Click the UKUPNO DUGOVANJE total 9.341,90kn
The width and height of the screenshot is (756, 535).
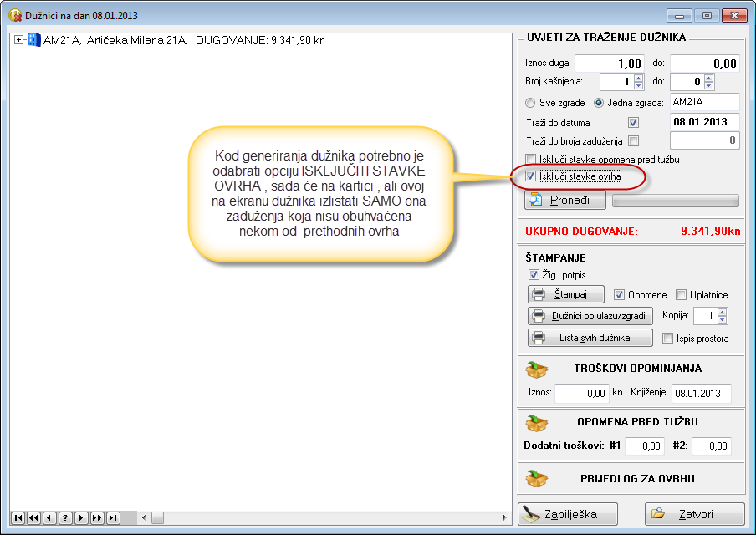pyautogui.click(x=710, y=232)
